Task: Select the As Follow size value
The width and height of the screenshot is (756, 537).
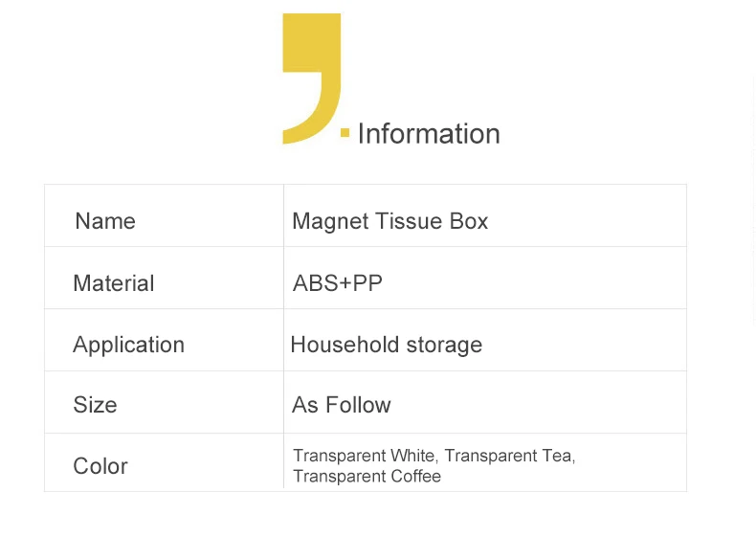Action: point(342,405)
